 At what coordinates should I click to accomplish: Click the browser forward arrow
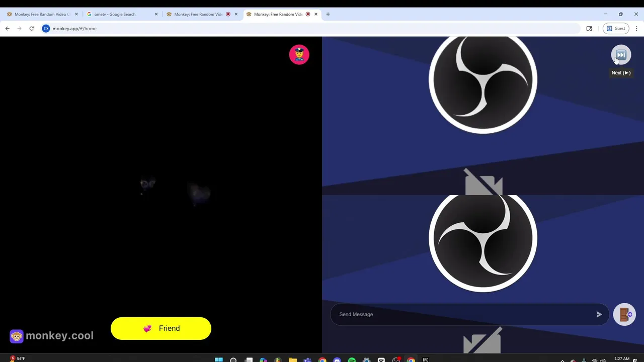point(19,29)
